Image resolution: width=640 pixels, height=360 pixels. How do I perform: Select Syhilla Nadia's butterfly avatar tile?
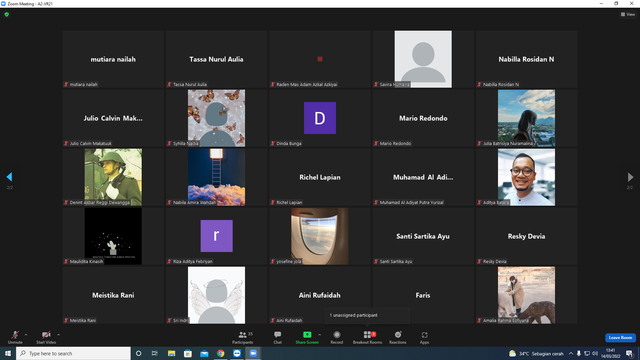tap(216, 118)
